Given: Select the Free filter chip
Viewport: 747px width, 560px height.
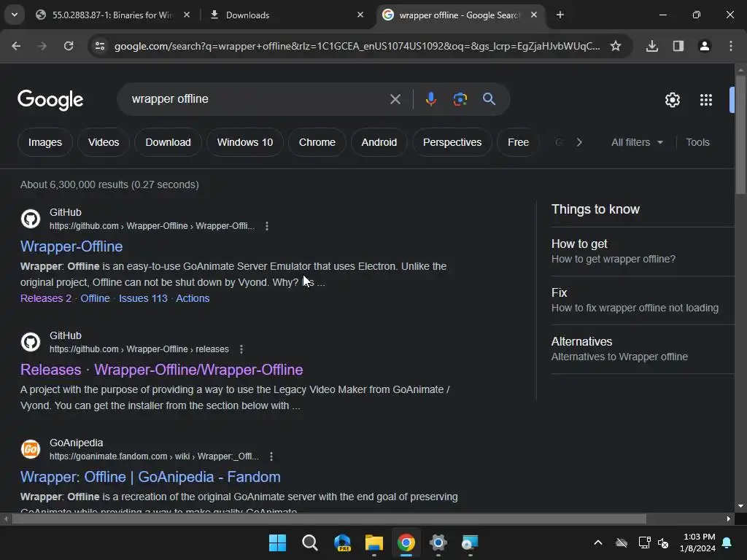Looking at the screenshot, I should click(518, 142).
